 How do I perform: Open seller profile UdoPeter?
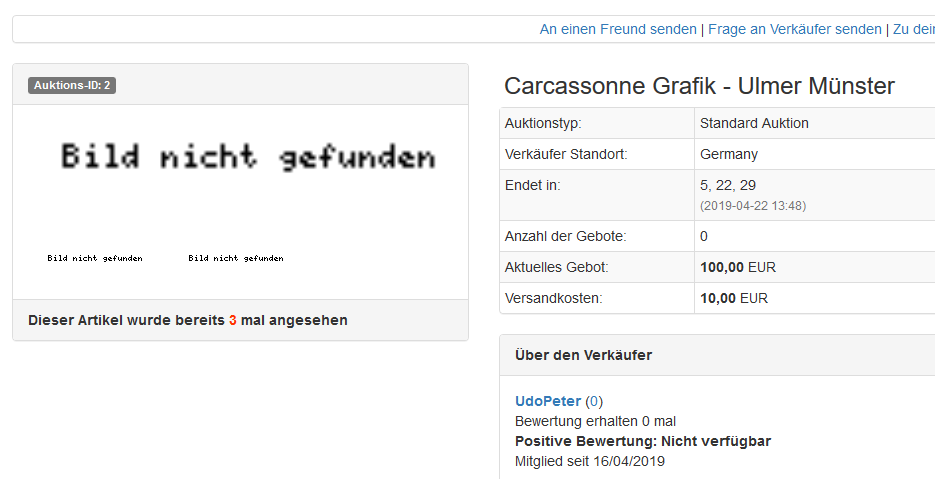(x=547, y=401)
